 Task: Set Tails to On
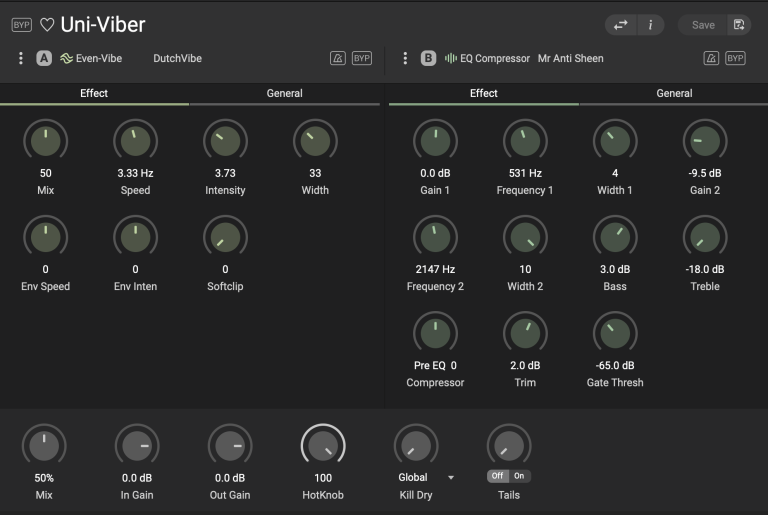[x=519, y=476]
